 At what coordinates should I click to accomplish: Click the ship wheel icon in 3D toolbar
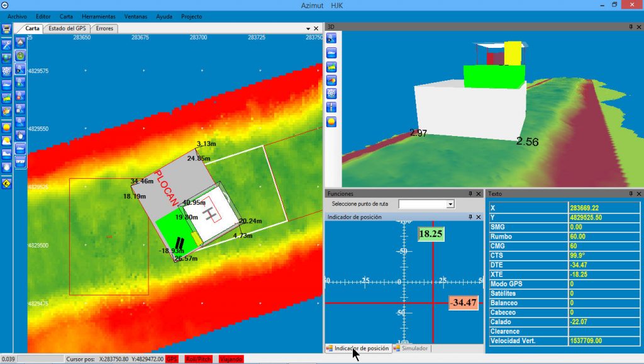pos(331,93)
